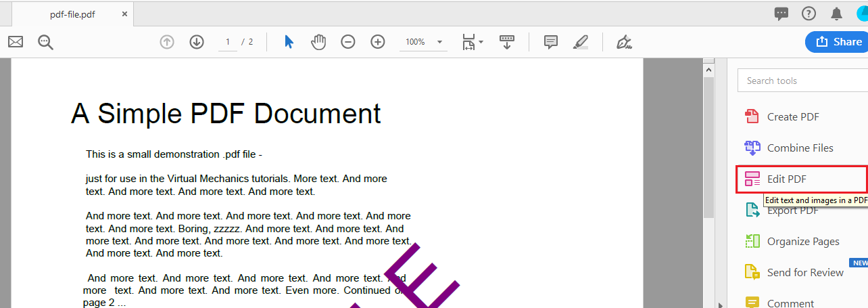Click the Send for Review icon

point(752,272)
